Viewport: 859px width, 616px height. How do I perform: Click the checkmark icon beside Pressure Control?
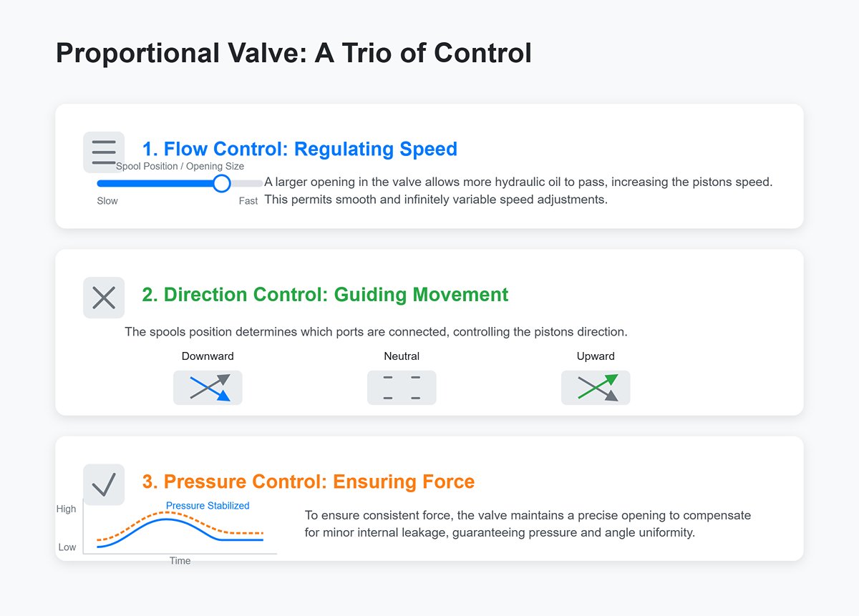coord(104,484)
